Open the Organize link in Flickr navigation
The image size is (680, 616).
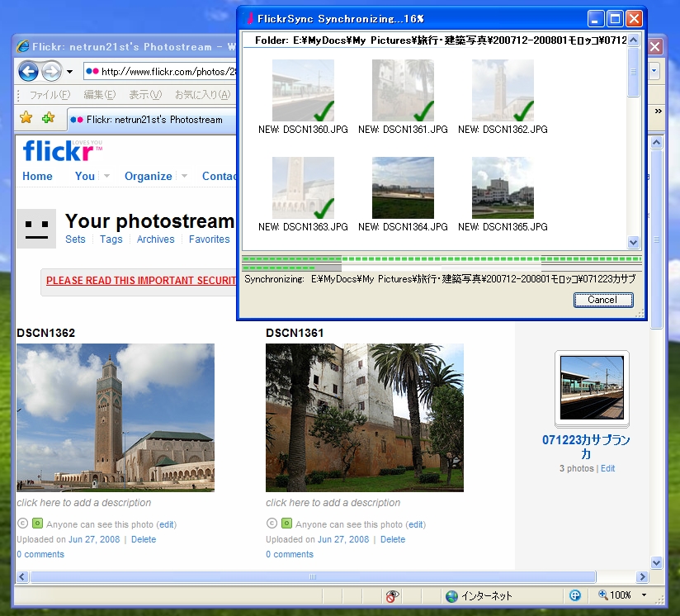pyautogui.click(x=149, y=176)
